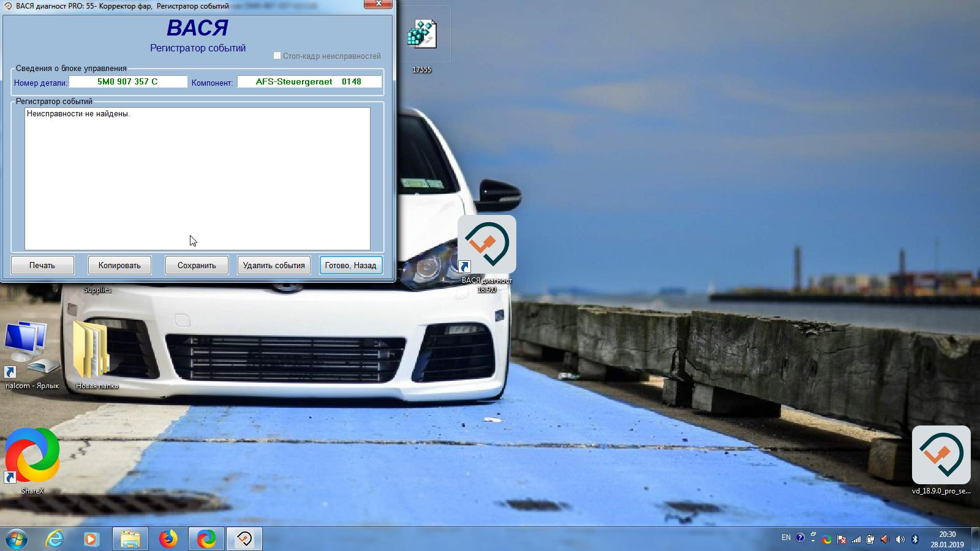Open the ShareX desktop shortcut
Viewport: 980px width, 551px height.
tap(32, 462)
